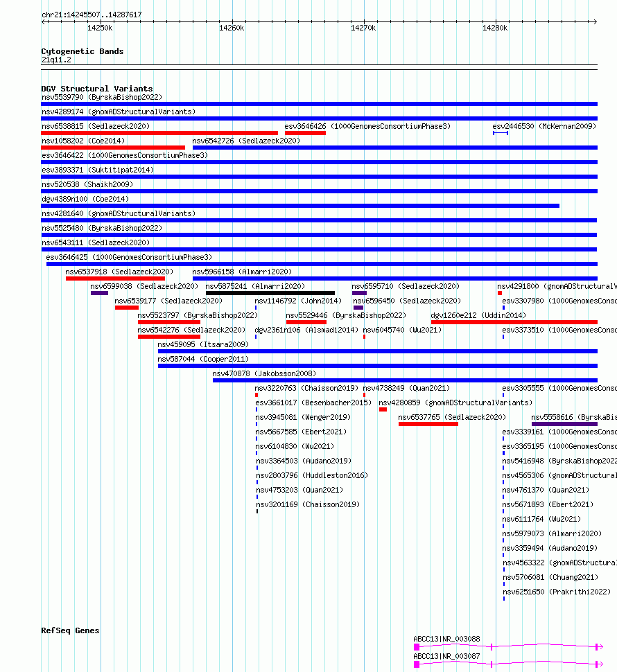This screenshot has height=672, width=617.
Task: Select nsv6539177 (Sedlazeck2020) label
Action: click(x=168, y=301)
